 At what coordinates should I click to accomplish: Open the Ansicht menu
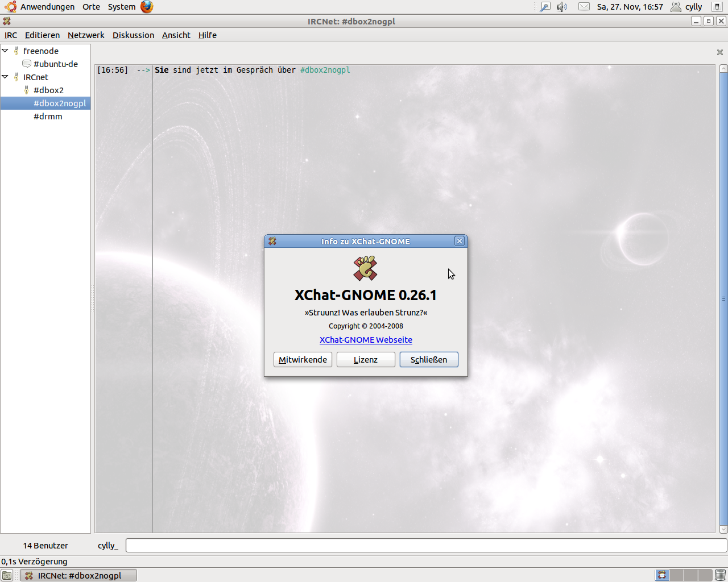(x=176, y=35)
